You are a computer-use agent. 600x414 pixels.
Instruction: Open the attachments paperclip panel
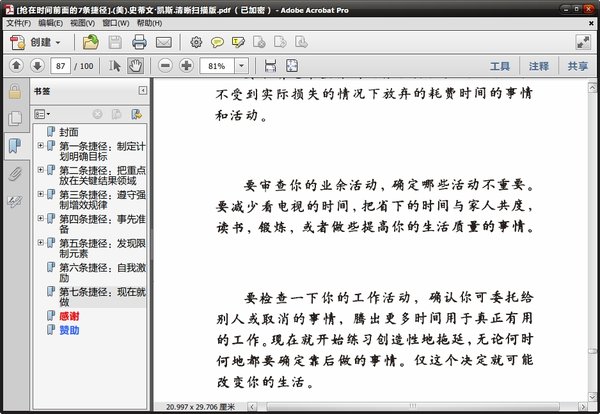point(15,173)
